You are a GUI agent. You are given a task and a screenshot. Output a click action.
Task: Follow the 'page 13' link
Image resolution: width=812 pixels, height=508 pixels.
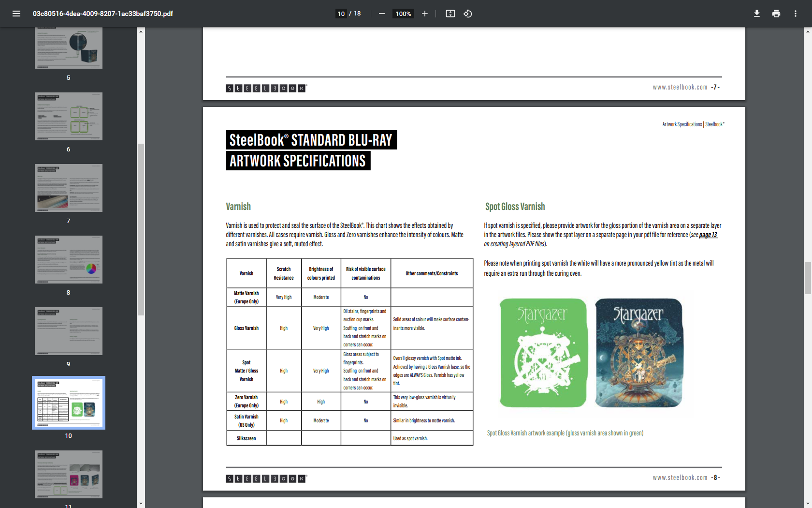coord(708,235)
